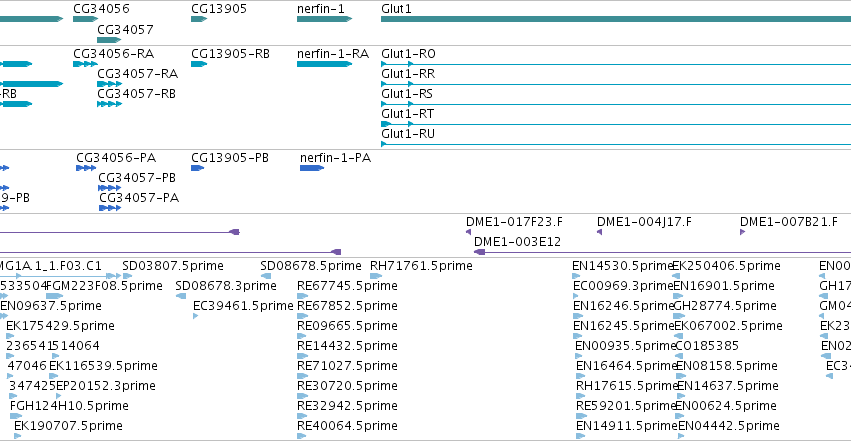Select the EN00935.5prime EST label

pyautogui.click(x=626, y=346)
